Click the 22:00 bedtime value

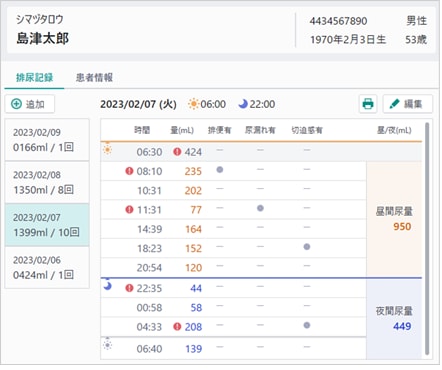pyautogui.click(x=262, y=104)
